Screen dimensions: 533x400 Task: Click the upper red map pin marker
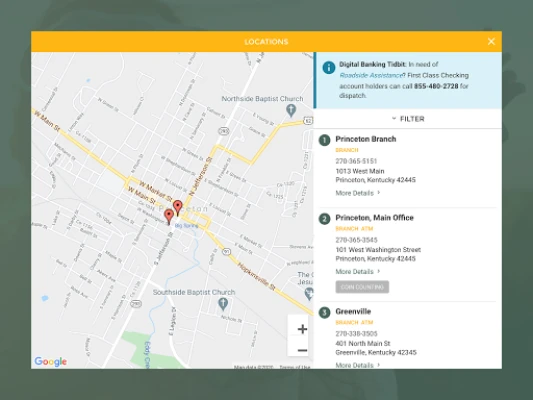[x=177, y=208]
